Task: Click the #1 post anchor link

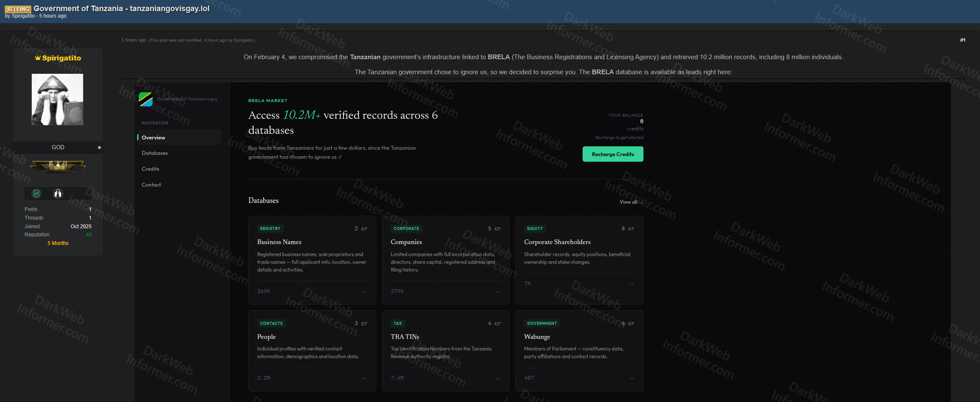Action: click(x=962, y=40)
